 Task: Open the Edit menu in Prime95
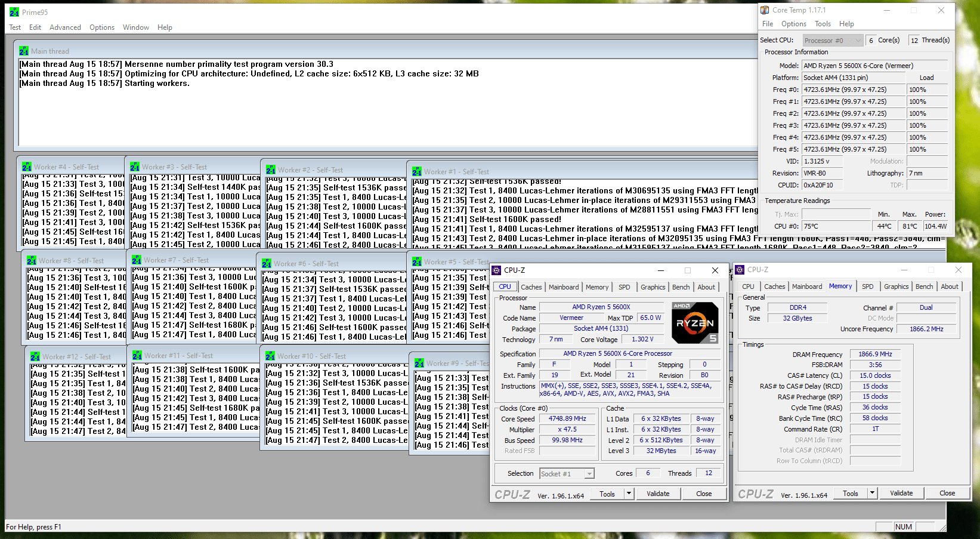tap(35, 27)
